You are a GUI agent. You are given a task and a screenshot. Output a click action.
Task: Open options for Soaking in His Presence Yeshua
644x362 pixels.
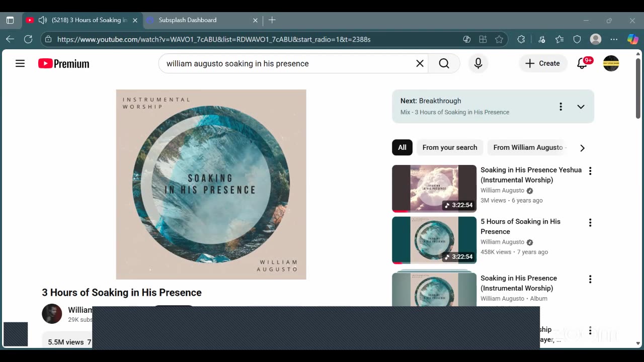[590, 171]
